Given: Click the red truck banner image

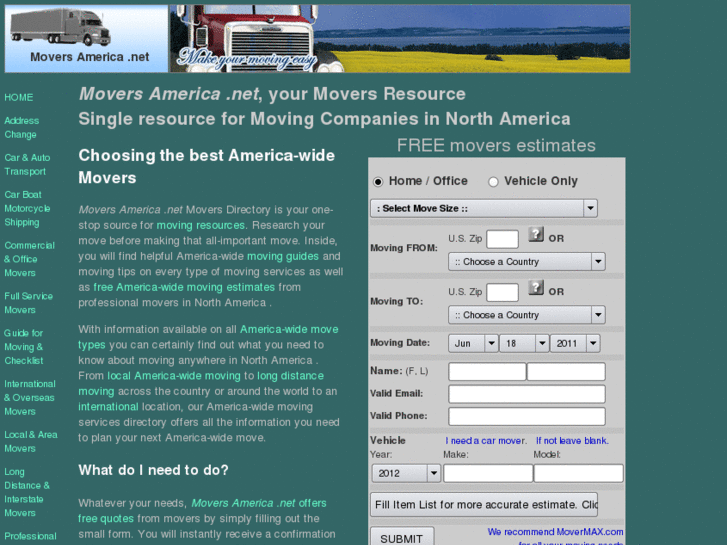Looking at the screenshot, I should pyautogui.click(x=400, y=38).
